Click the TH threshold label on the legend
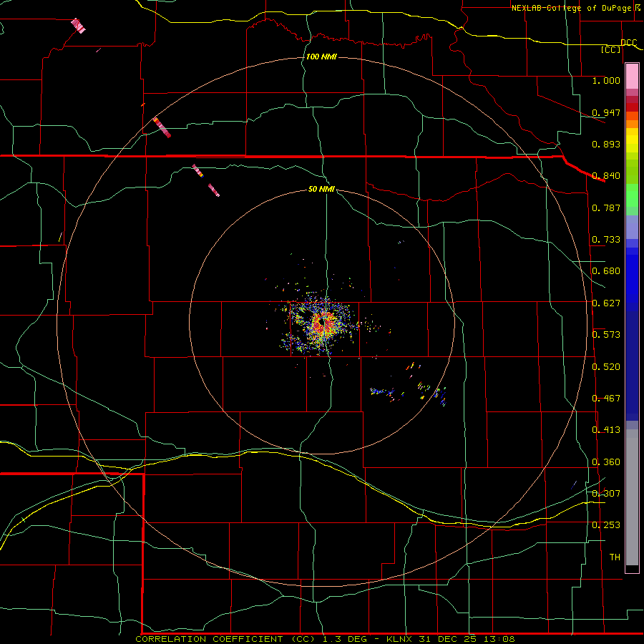Screen dimensions: 644x644 [x=615, y=557]
